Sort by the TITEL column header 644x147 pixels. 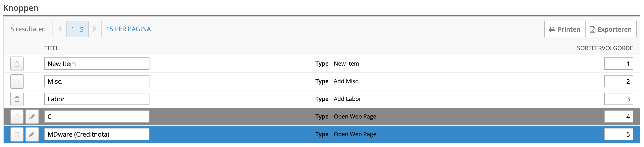tap(51, 48)
